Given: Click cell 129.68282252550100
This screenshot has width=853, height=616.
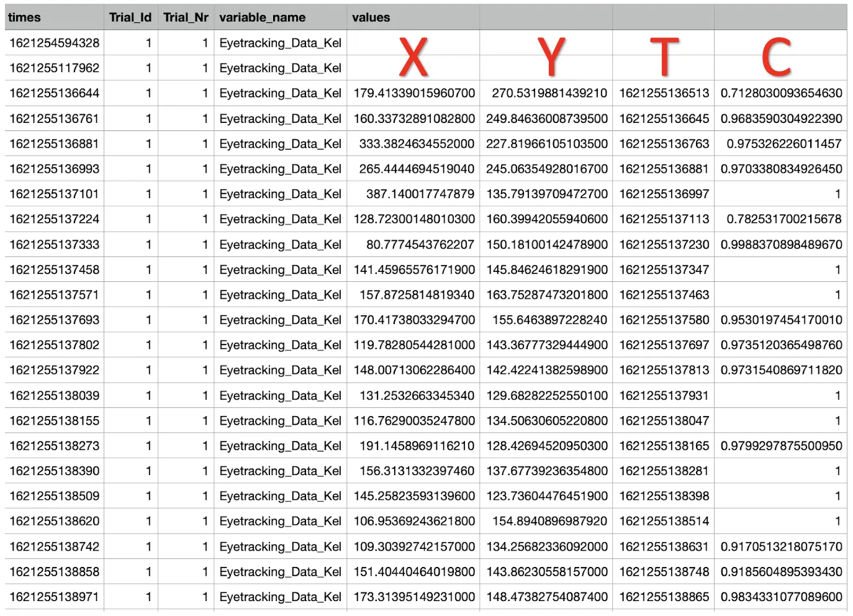Looking at the screenshot, I should coord(546,396).
